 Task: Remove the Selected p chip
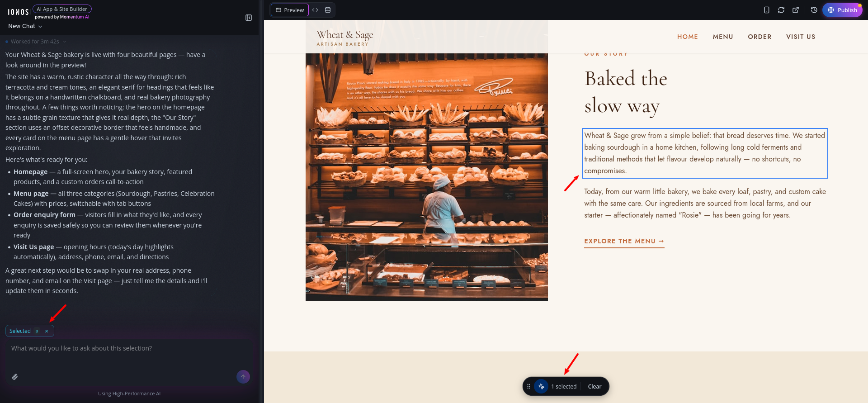pyautogui.click(x=47, y=331)
